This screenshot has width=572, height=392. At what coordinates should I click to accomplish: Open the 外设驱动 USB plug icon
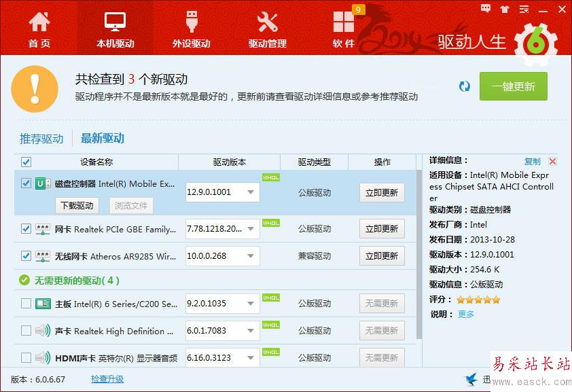point(192,22)
